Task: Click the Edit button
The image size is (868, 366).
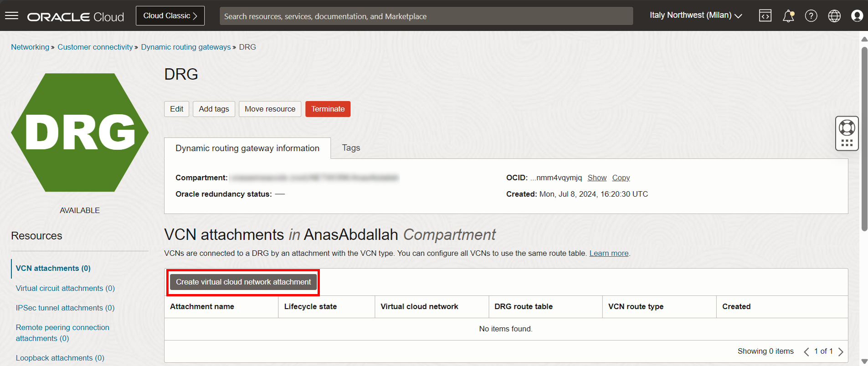Action: click(176, 109)
